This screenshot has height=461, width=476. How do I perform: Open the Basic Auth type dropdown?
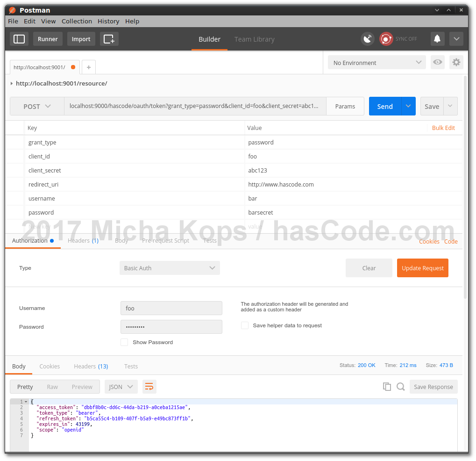coord(169,268)
